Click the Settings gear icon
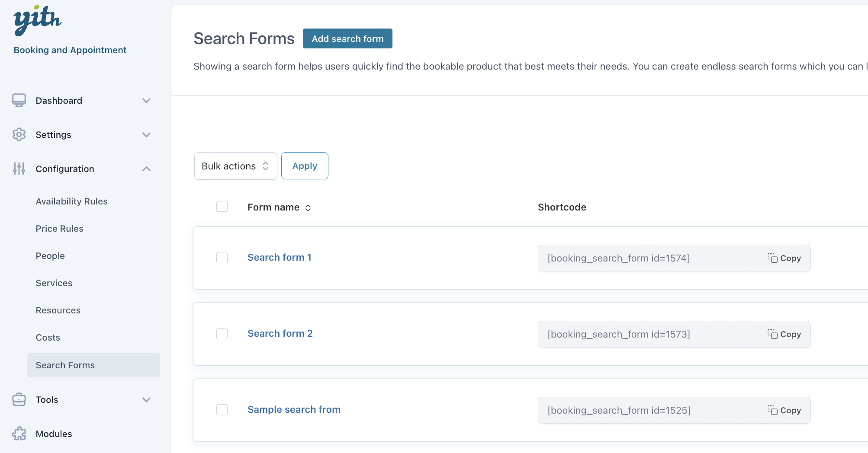 [x=19, y=134]
